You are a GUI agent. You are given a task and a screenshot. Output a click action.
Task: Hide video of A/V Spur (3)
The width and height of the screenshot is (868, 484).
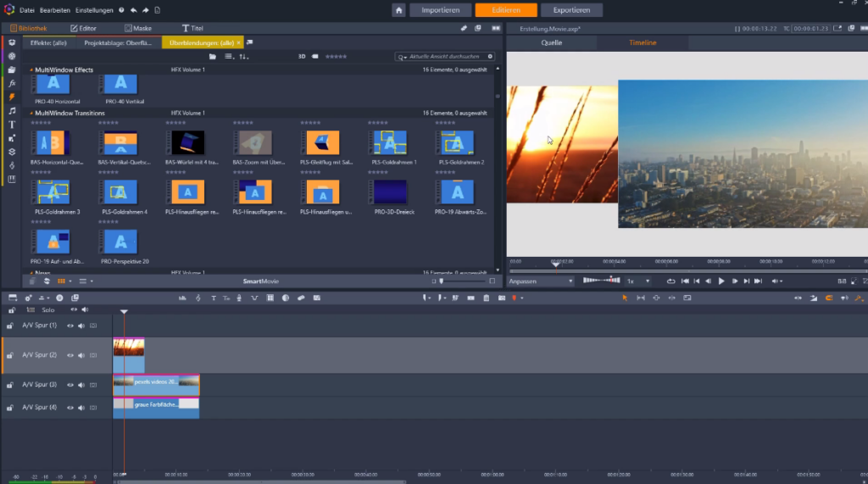tap(70, 385)
